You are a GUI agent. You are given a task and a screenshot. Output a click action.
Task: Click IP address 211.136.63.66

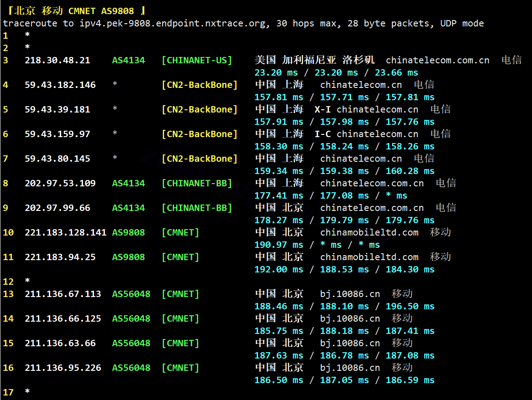tap(60, 344)
